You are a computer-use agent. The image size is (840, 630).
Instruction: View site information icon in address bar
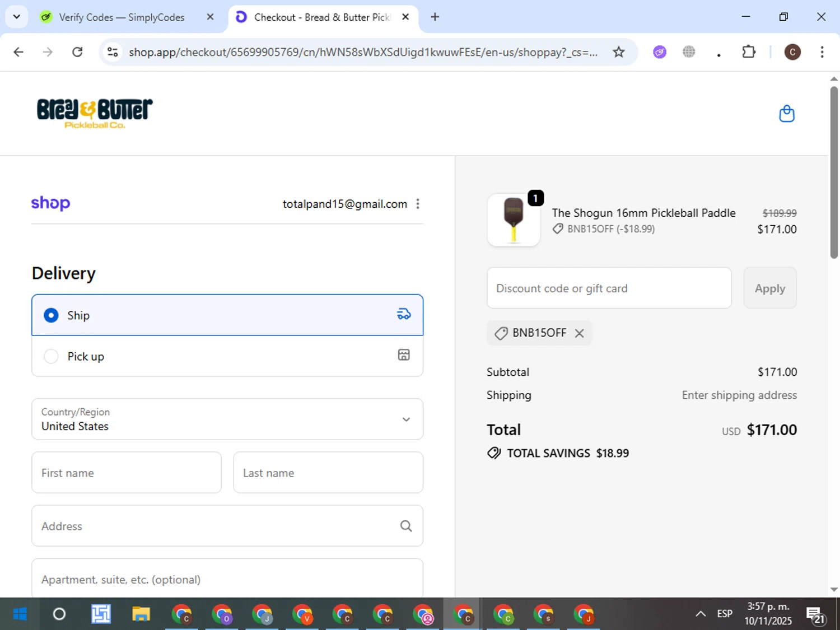113,52
